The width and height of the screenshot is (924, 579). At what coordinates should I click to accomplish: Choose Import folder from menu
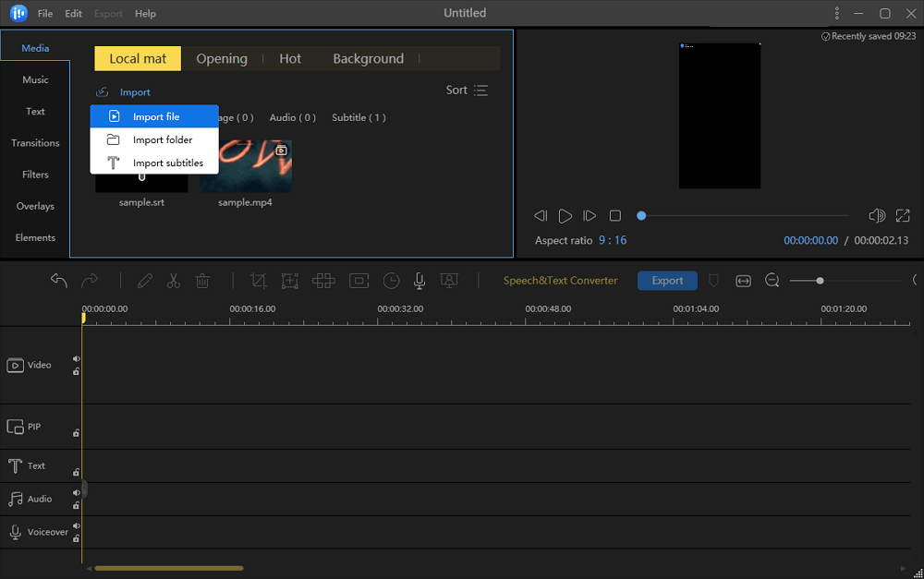pos(162,140)
